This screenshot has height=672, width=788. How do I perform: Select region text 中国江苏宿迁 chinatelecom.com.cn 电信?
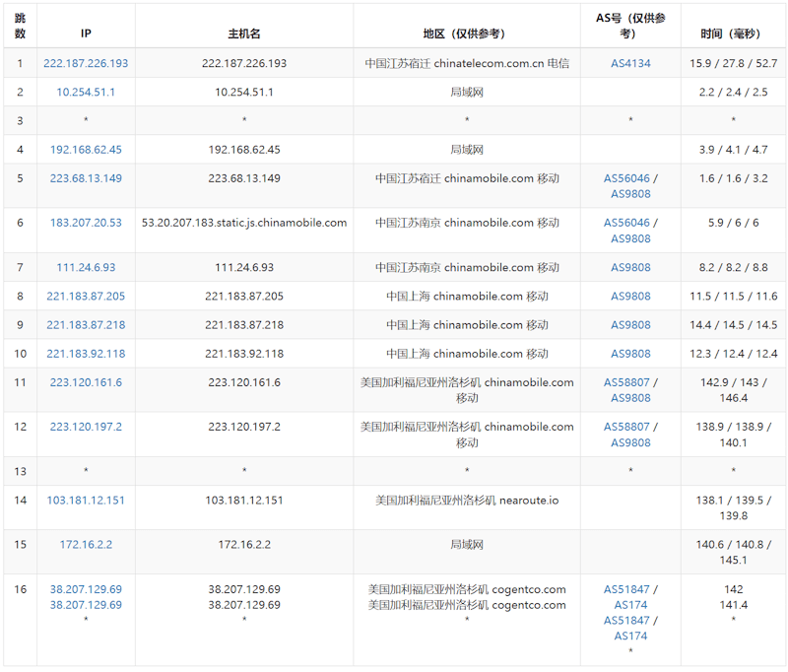[x=467, y=63]
